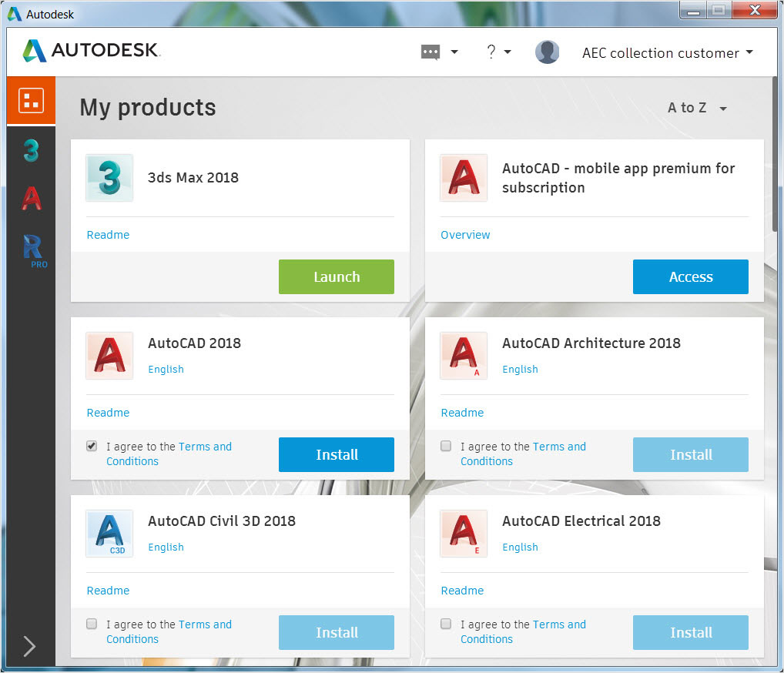This screenshot has height=673, width=784.
Task: Click the 3ds Max 2018 product icon
Action: click(x=109, y=178)
